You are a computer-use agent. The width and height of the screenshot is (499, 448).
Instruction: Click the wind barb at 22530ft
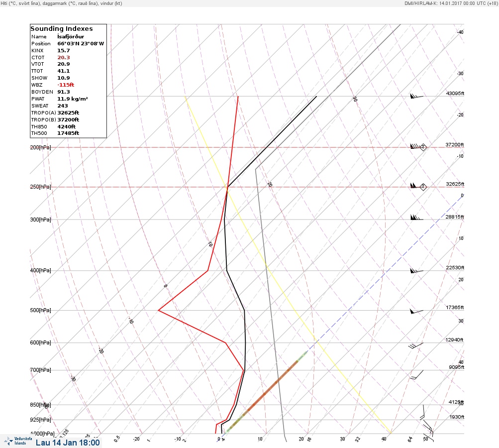pyautogui.click(x=416, y=271)
